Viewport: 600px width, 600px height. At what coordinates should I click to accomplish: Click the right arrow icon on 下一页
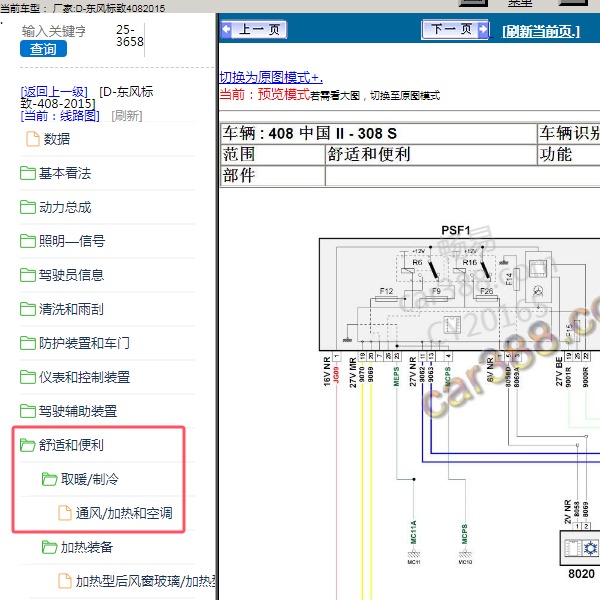pyautogui.click(x=483, y=29)
